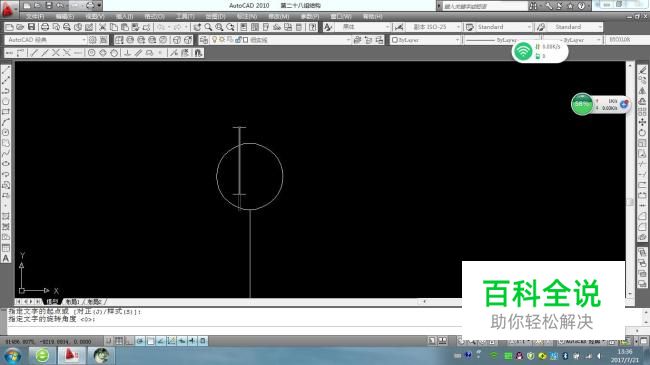650x365 pixels.
Task: Click the drawing area vertical scrollbar
Action: pyautogui.click(x=630, y=180)
